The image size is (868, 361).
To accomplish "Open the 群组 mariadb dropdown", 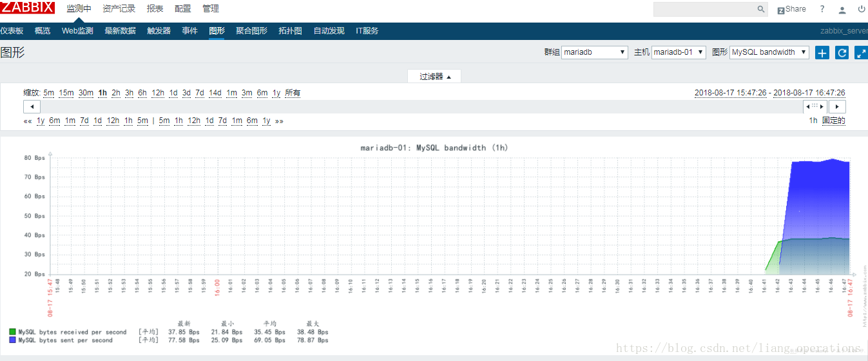I will click(x=595, y=52).
